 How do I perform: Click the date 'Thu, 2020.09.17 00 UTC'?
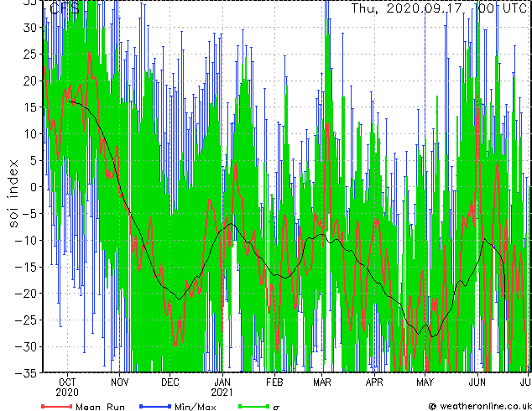(x=439, y=8)
